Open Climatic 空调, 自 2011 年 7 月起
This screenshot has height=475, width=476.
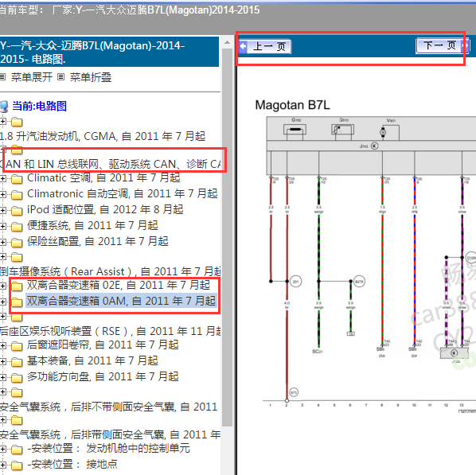[103, 177]
